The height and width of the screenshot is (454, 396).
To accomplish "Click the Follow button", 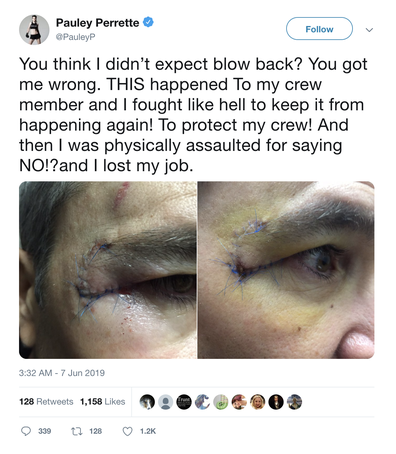I will 319,29.
